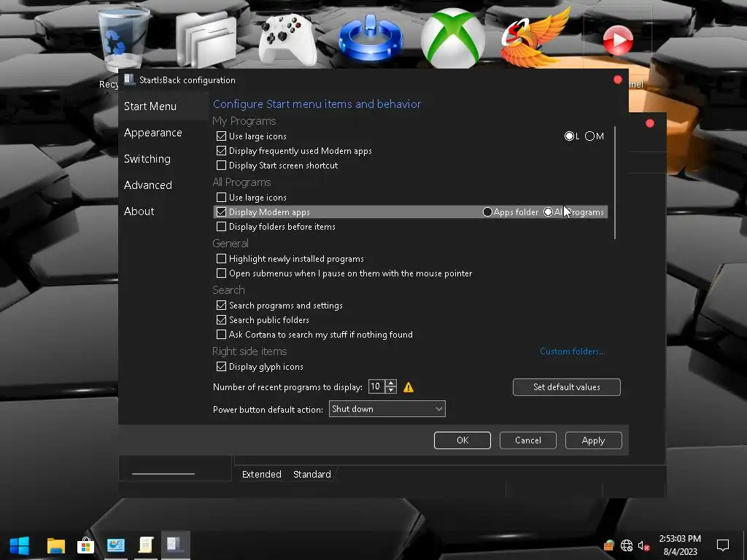Click the recent programs number field
747x560 pixels.
(377, 386)
